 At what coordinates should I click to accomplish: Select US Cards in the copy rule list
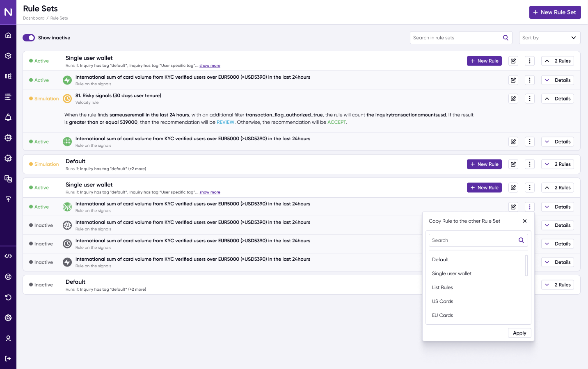click(x=442, y=301)
